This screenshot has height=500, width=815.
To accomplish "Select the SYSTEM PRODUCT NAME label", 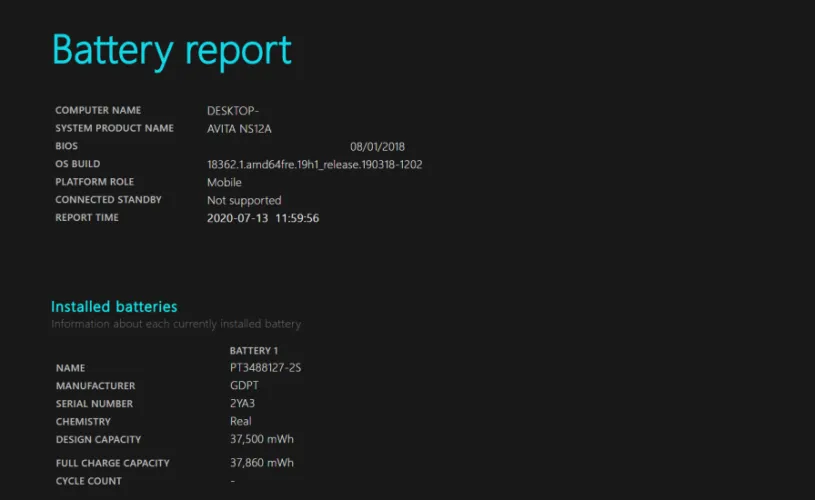I will (x=114, y=128).
